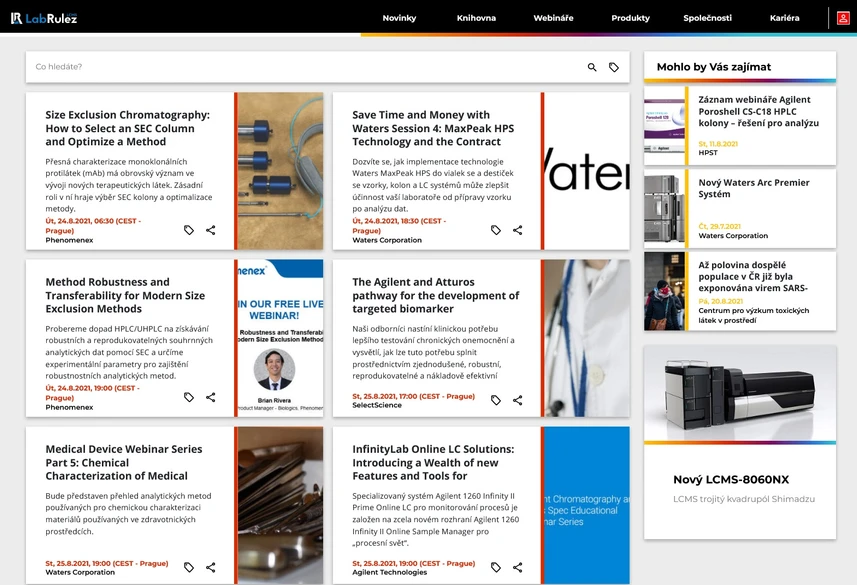Click date 'Pá, 20.8.2021' in sidebar
857x585 pixels.
tap(720, 301)
